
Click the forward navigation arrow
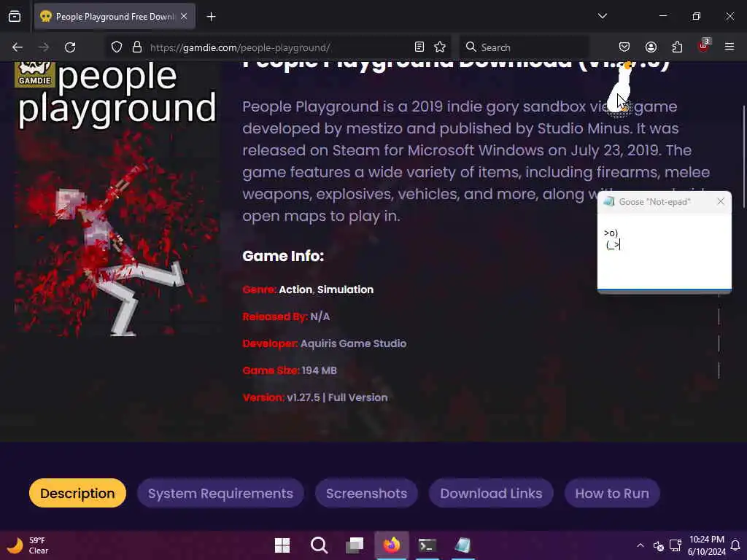pos(43,47)
